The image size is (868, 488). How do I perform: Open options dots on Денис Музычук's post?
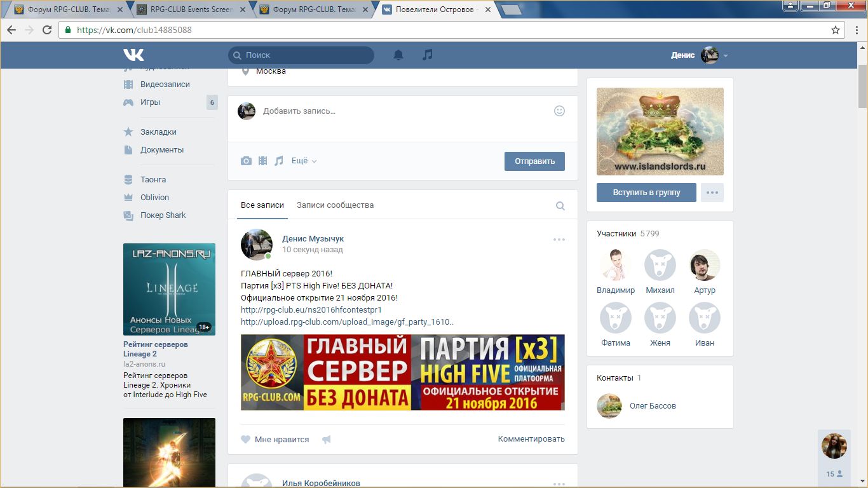pyautogui.click(x=559, y=240)
